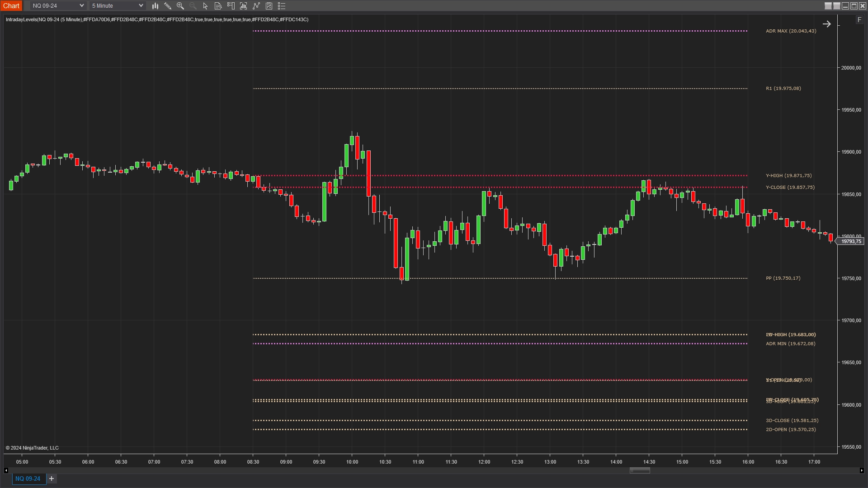Select the Zoom Out magnifier tool

(193, 6)
